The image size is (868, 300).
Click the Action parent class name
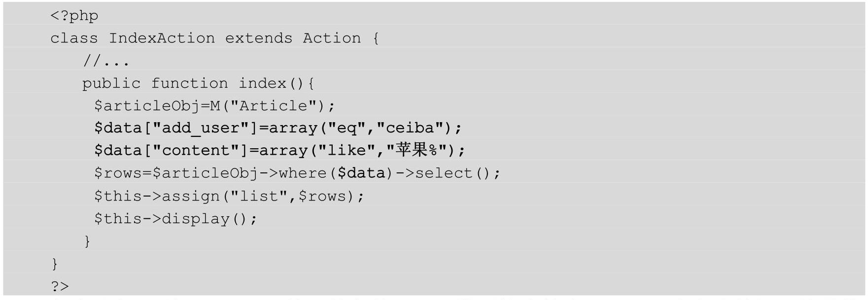(332, 38)
